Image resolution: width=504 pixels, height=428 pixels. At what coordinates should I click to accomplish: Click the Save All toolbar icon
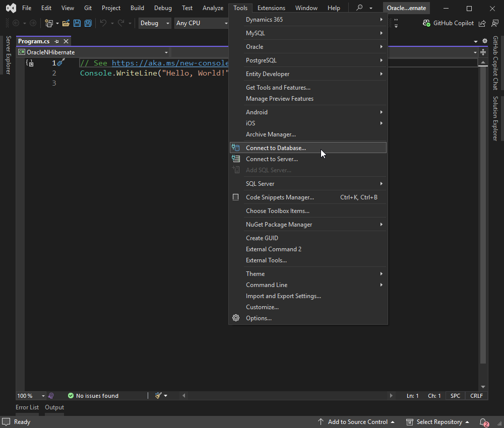[x=88, y=23]
